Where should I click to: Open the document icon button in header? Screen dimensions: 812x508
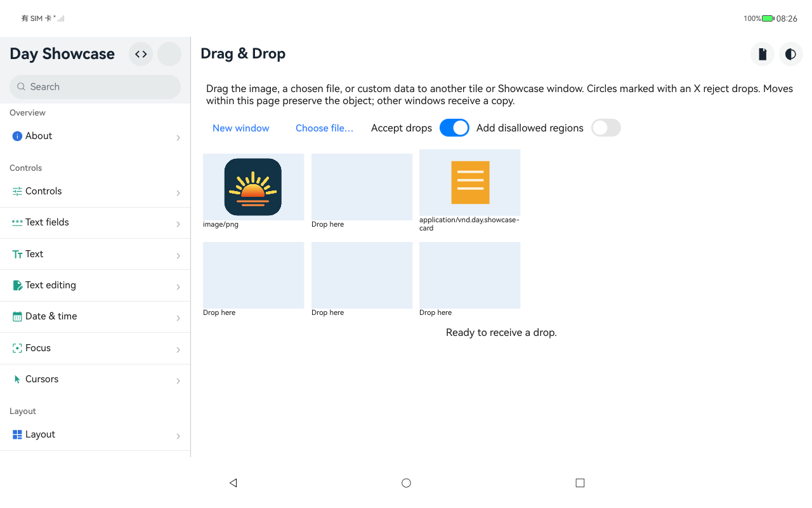(763, 54)
